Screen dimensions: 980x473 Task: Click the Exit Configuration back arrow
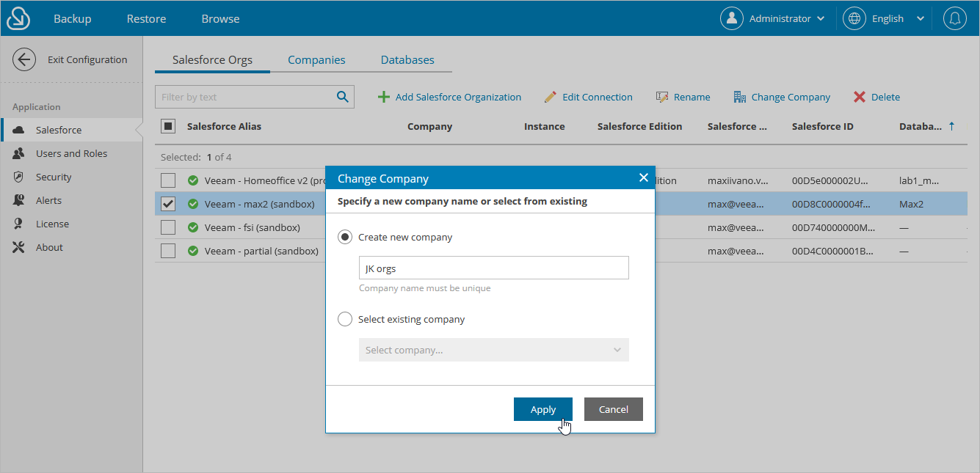24,60
